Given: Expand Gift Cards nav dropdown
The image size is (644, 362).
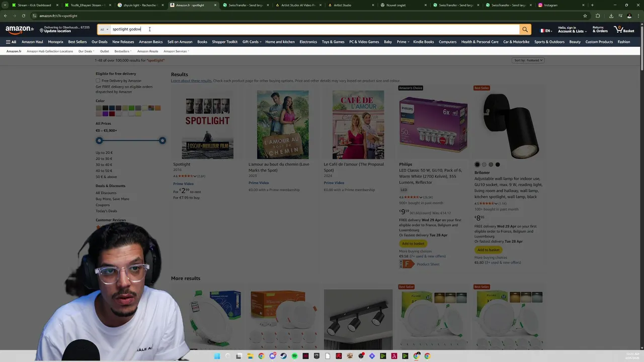Looking at the screenshot, I should [x=252, y=42].
